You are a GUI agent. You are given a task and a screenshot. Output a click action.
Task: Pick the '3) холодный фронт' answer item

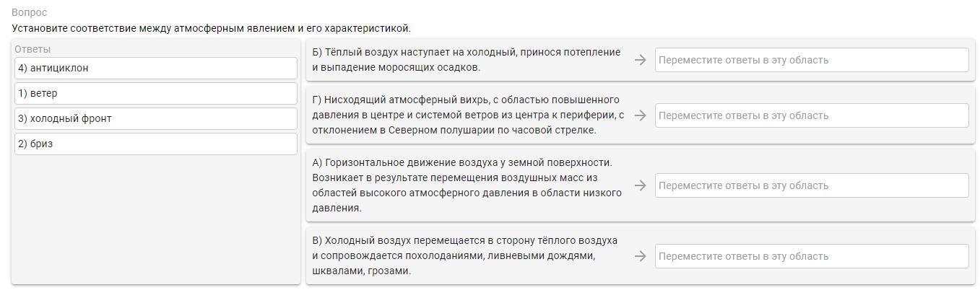[156, 118]
